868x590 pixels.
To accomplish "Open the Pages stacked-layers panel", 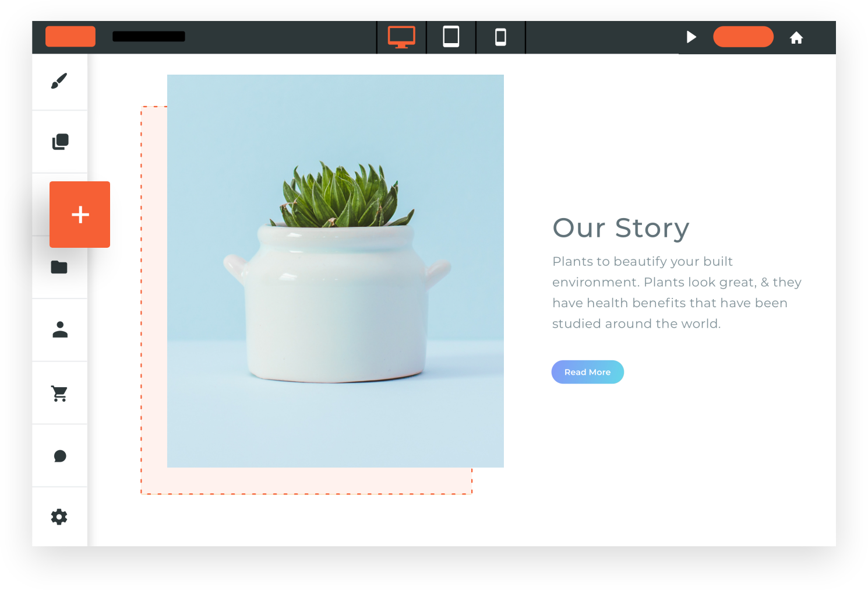I will click(x=60, y=142).
